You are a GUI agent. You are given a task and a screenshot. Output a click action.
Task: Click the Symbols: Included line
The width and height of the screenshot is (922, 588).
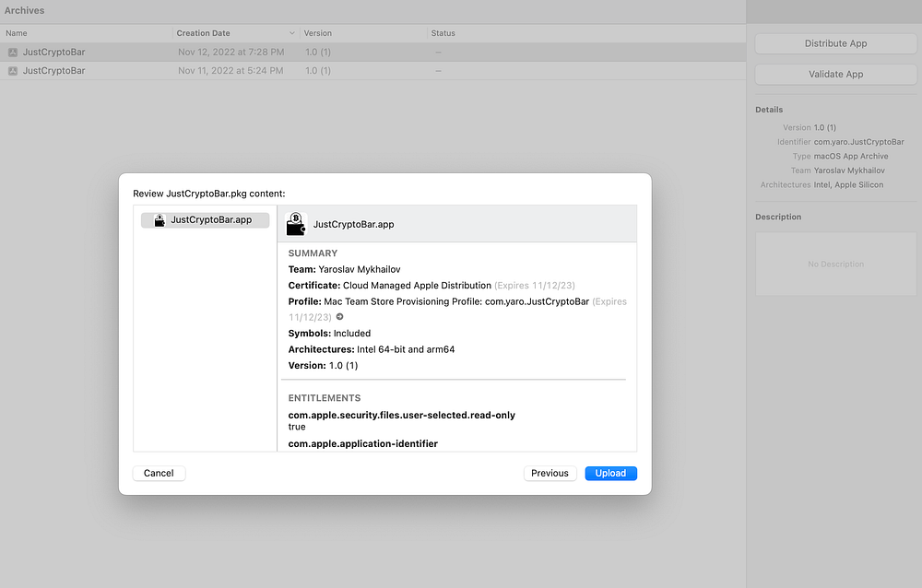tap(329, 334)
